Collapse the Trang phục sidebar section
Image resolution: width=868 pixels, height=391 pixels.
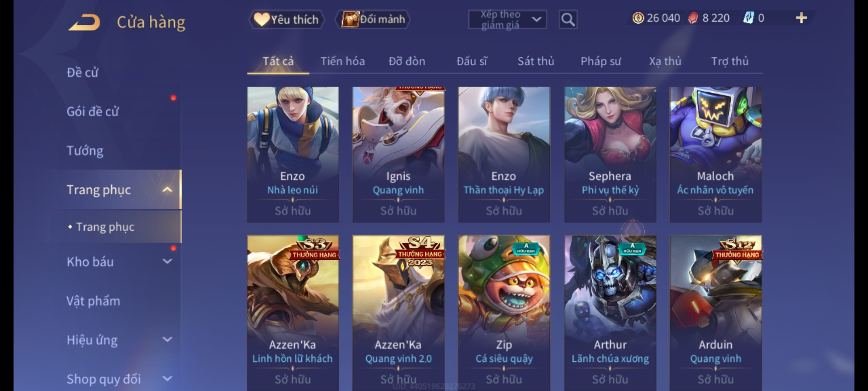tap(167, 190)
